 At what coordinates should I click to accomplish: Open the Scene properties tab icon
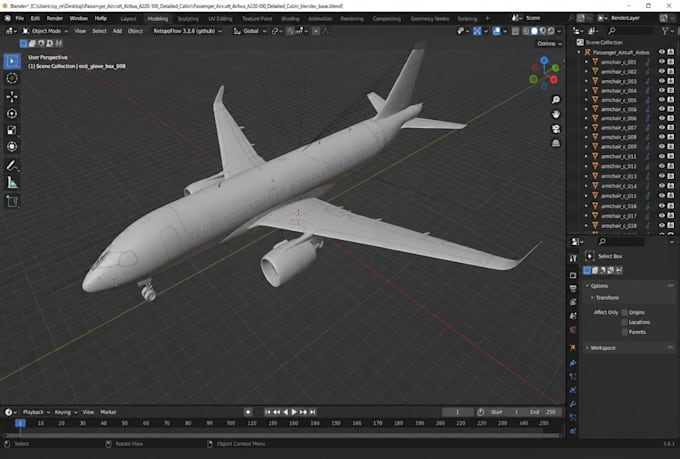573,316
